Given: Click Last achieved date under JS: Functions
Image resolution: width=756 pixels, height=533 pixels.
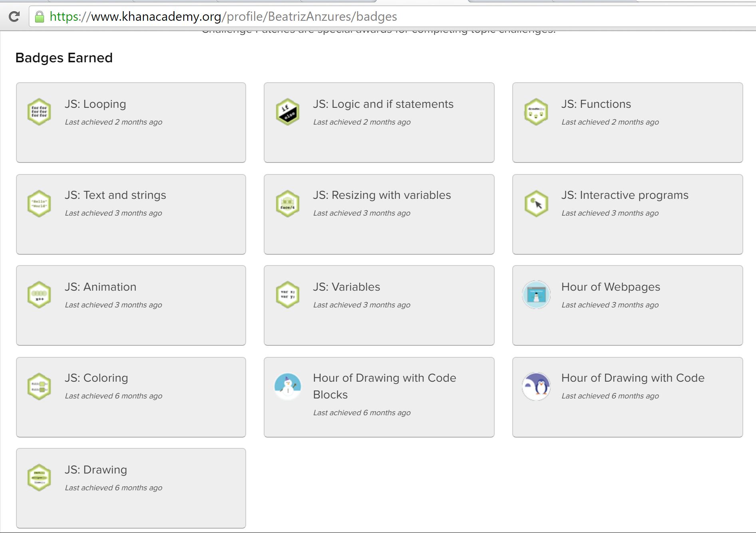Looking at the screenshot, I should pyautogui.click(x=610, y=122).
